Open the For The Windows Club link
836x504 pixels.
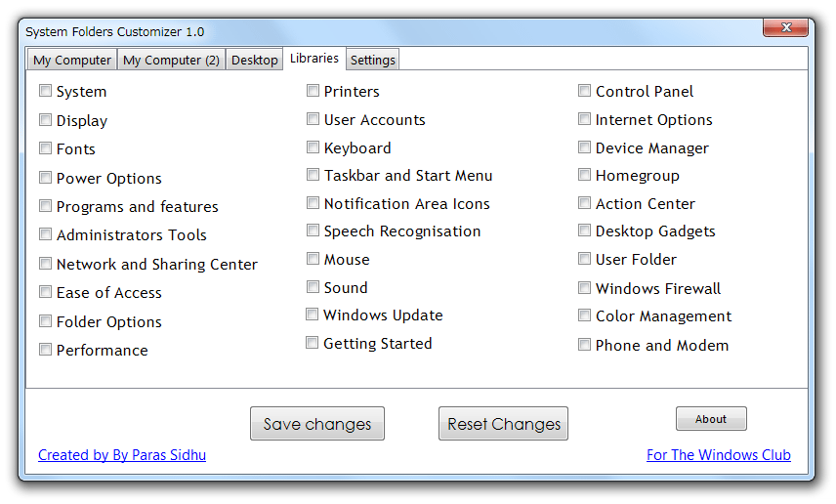pos(719,455)
